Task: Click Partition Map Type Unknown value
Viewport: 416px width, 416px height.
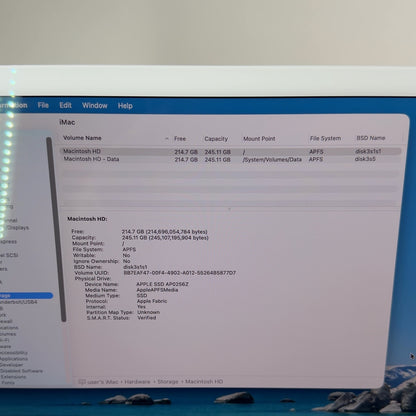Action: pyautogui.click(x=148, y=312)
